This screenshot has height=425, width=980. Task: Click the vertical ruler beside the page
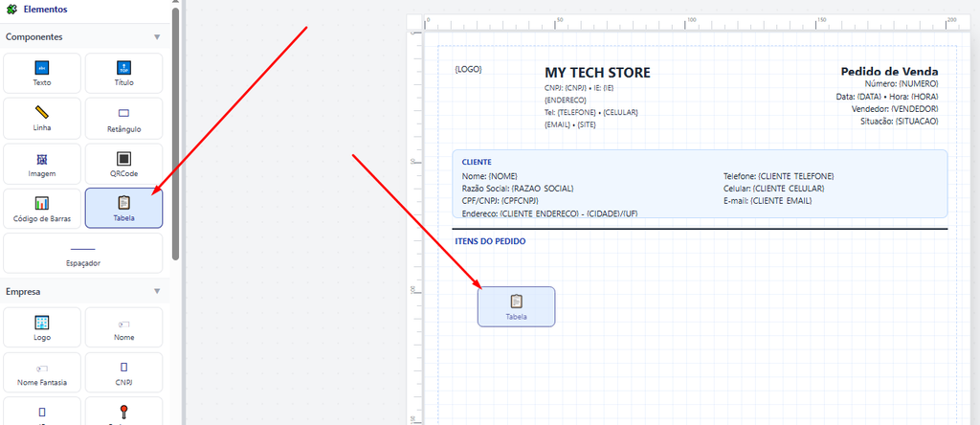tap(414, 228)
